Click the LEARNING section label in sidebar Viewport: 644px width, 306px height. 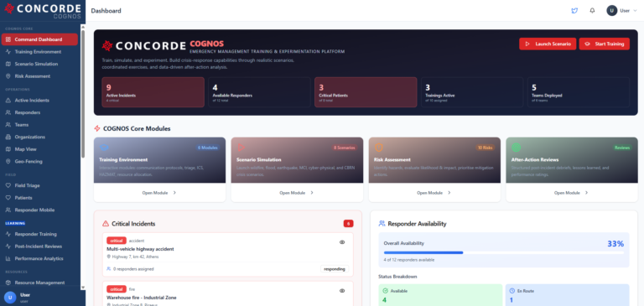tap(15, 223)
